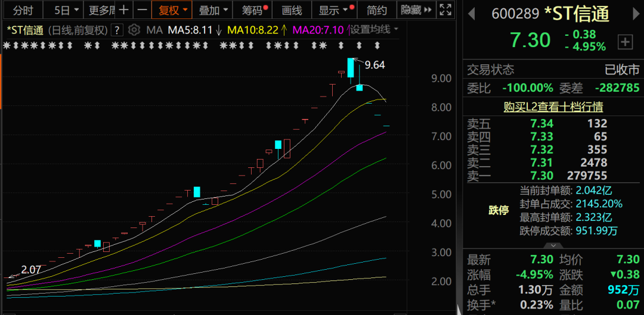Go to previous stock with left arrow

[471, 14]
